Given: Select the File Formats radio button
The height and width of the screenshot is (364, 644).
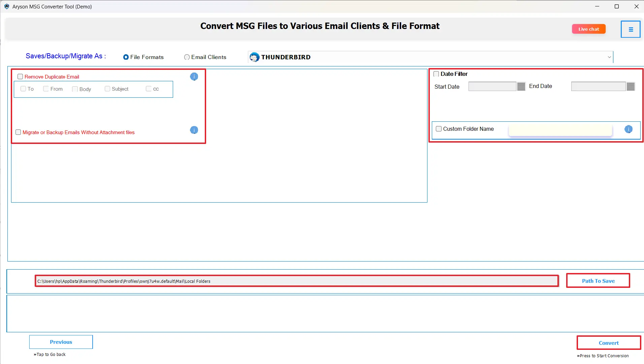Looking at the screenshot, I should tap(126, 57).
